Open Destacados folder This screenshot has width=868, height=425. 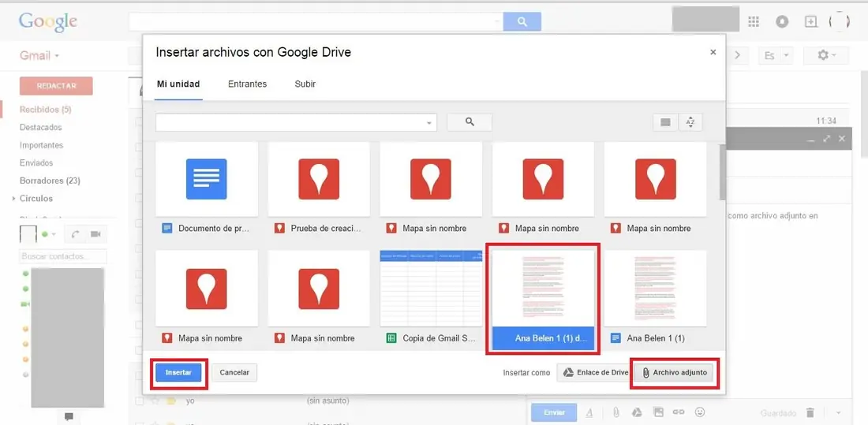coord(41,127)
